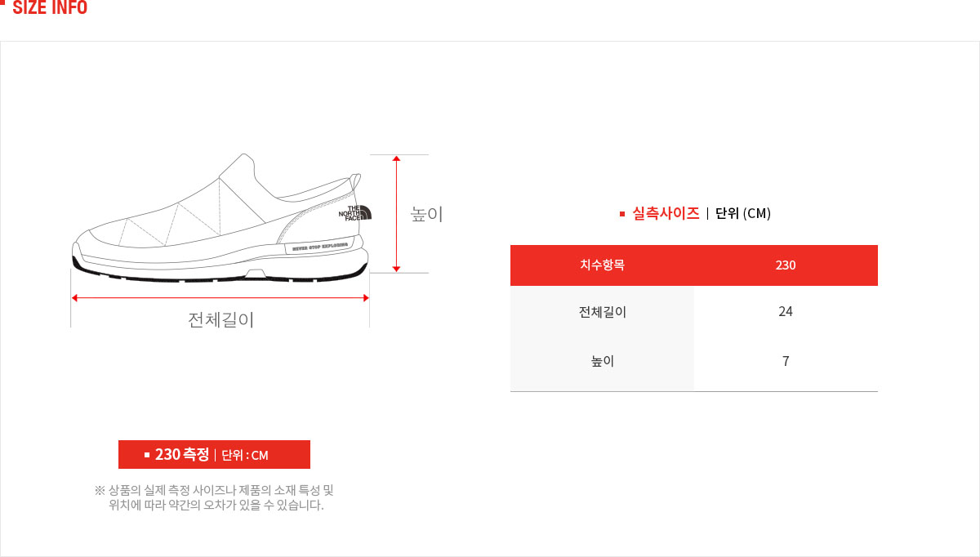This screenshot has width=980, height=557.
Task: Click the 단위 : CM text in the badge
Action: pyautogui.click(x=245, y=455)
